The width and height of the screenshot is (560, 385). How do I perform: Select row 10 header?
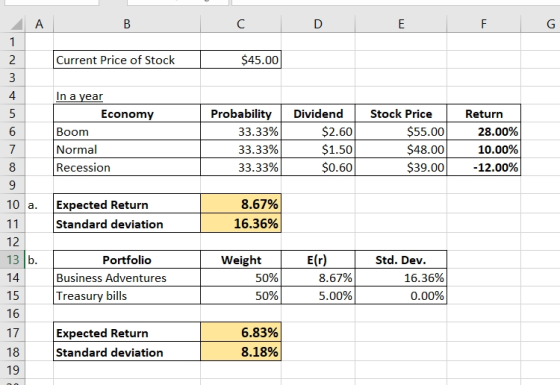point(12,205)
